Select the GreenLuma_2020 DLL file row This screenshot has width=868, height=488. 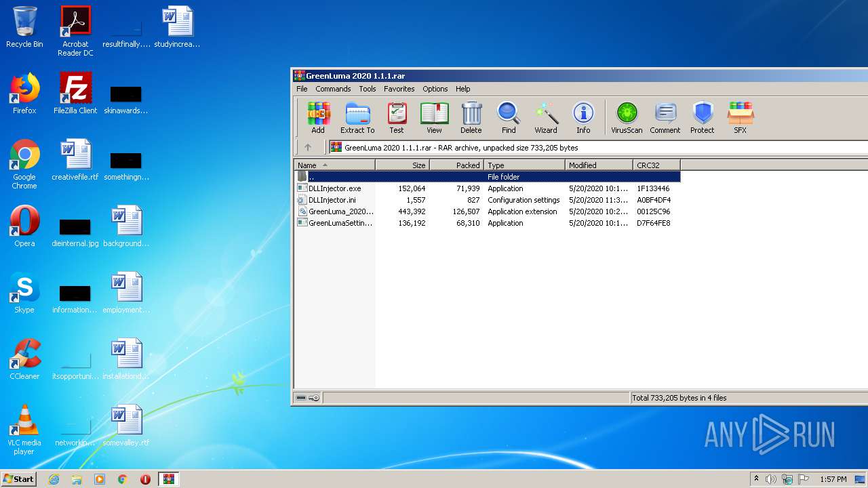click(x=488, y=211)
